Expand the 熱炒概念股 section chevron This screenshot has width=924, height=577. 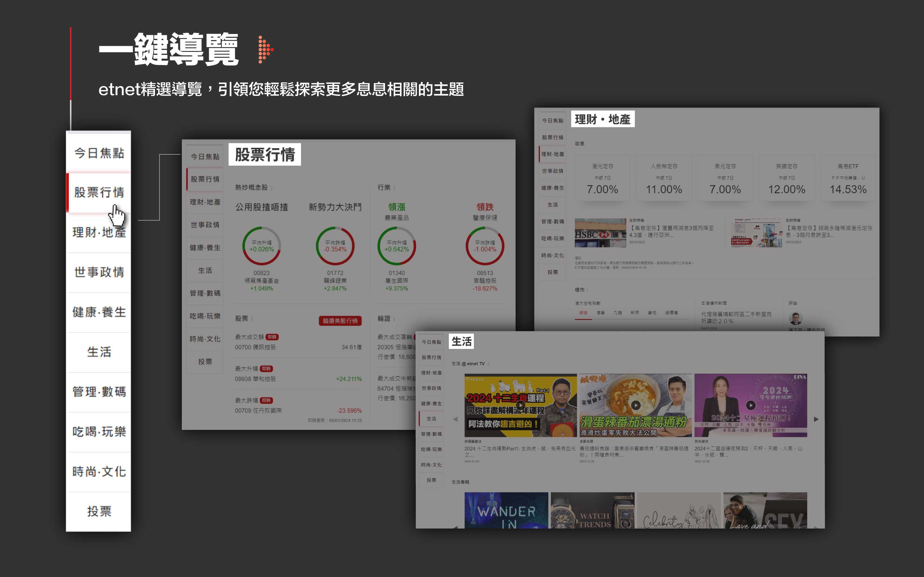pyautogui.click(x=271, y=188)
